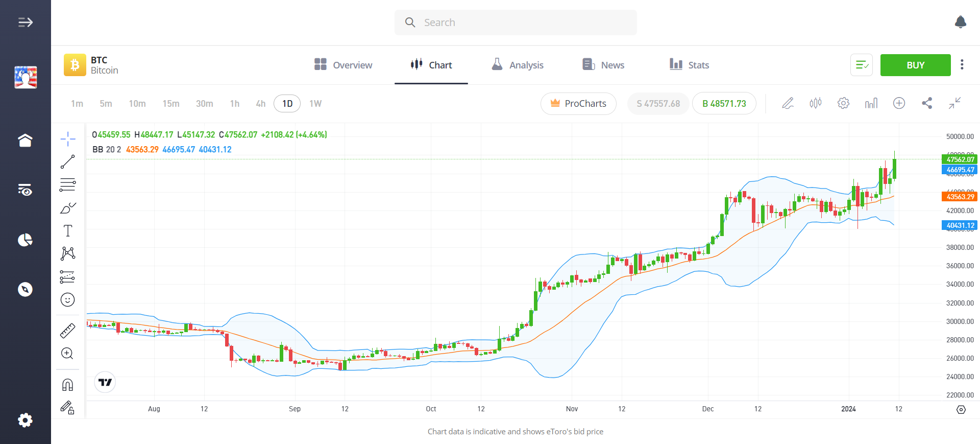Open the News tab
Viewport: 980px width, 444px height.
pos(603,65)
